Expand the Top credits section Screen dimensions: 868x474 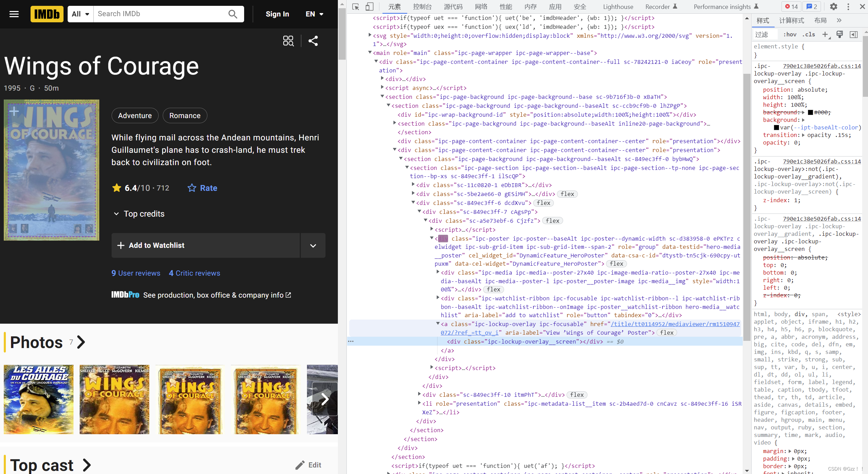[x=139, y=214]
